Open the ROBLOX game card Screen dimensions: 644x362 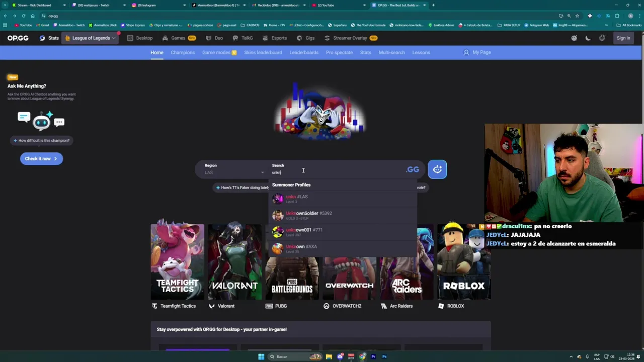(x=463, y=261)
